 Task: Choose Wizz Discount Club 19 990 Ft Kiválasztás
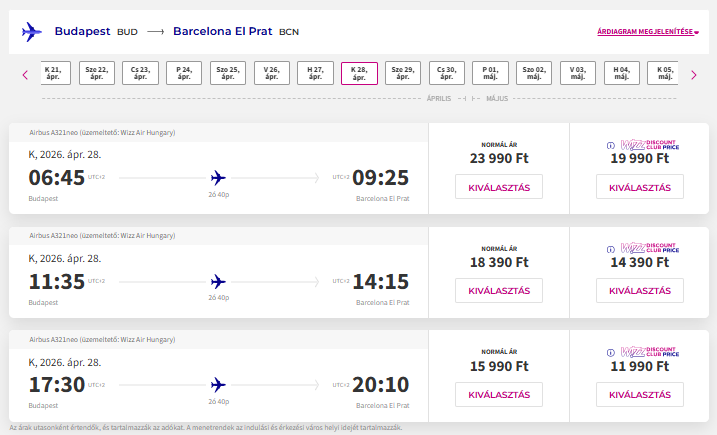pyautogui.click(x=639, y=187)
